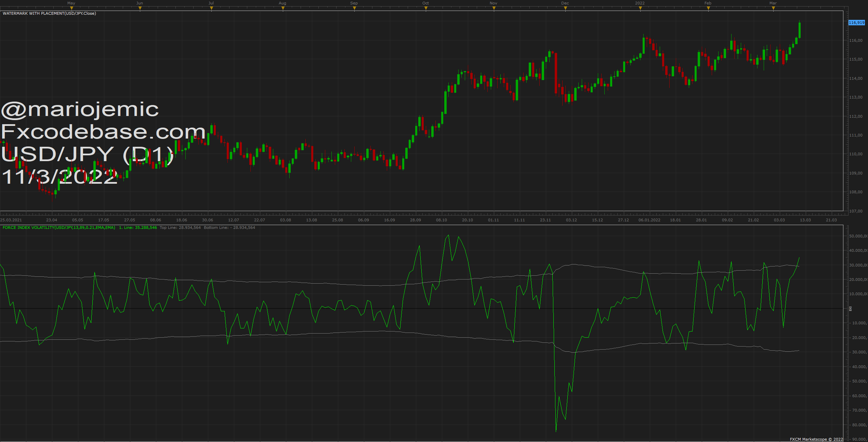Click the '1. Line: 35.288,546' value

coord(138,227)
